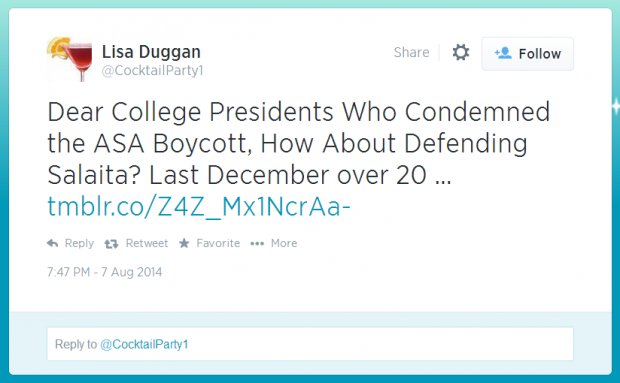
Task: Click the @CocktailParty1 handle under the name
Action: (152, 70)
